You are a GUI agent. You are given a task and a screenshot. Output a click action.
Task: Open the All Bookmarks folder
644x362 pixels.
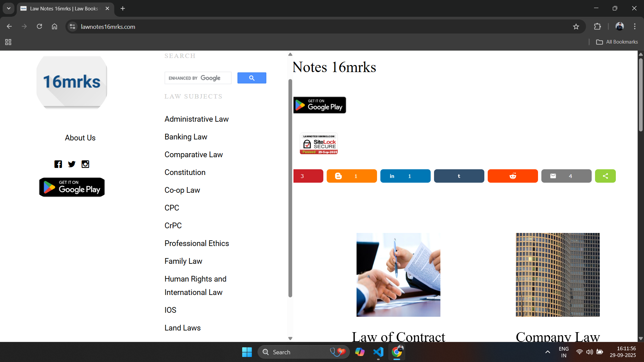(x=617, y=42)
